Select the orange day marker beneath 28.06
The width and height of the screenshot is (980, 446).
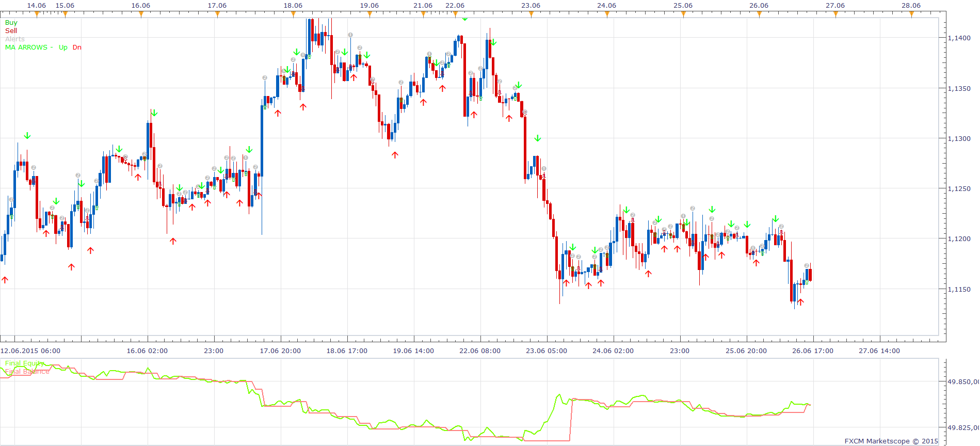pyautogui.click(x=911, y=14)
